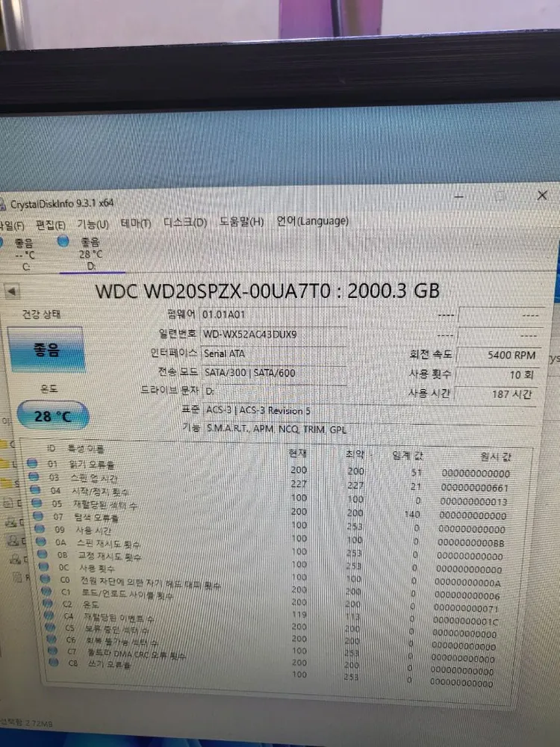560x747 pixels.
Task: Click raw value 000000000661
Action: click(475, 488)
